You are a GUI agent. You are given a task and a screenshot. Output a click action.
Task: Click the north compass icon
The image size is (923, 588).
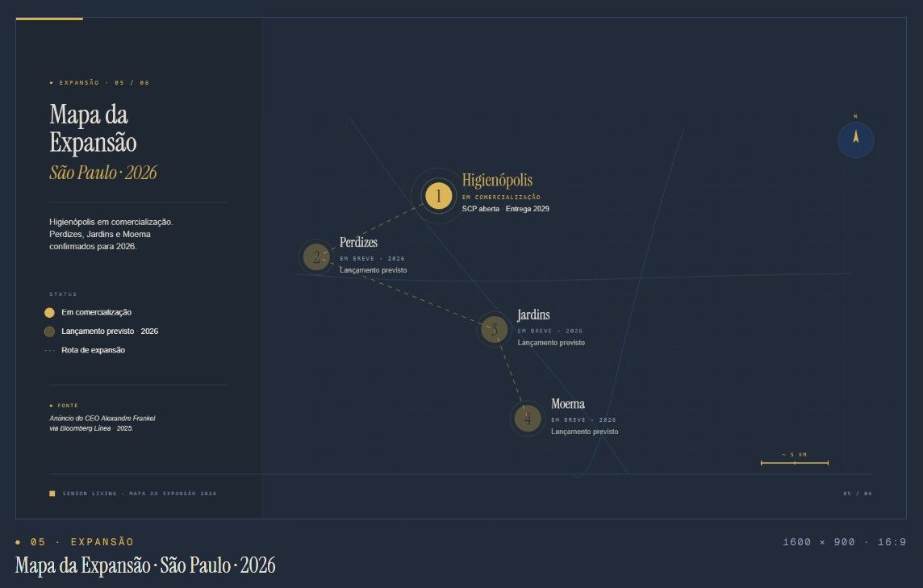[x=856, y=140]
